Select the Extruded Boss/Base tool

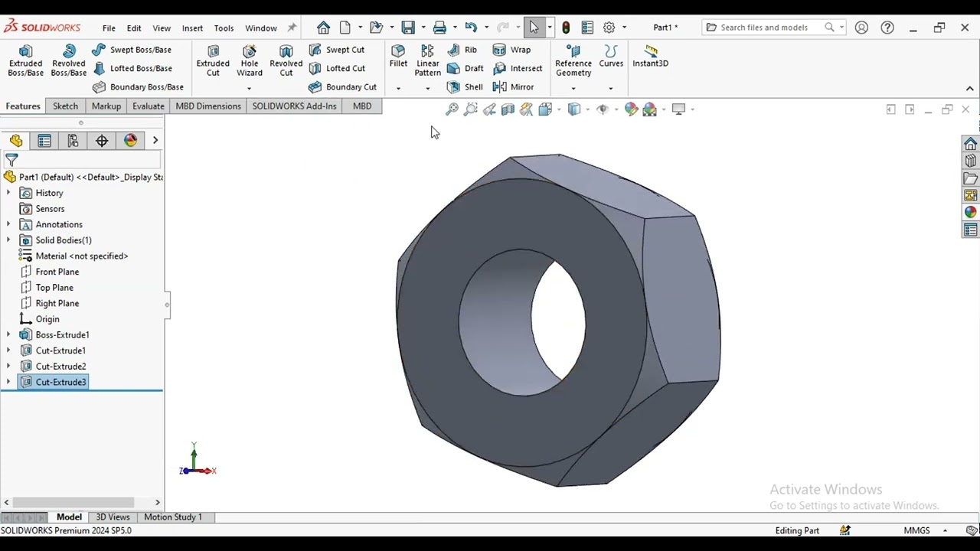coord(25,60)
